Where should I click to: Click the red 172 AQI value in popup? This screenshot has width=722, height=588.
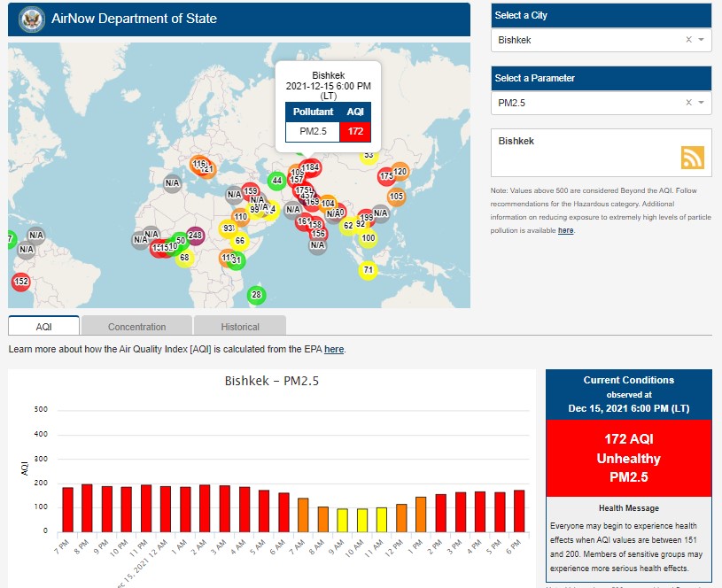(355, 132)
